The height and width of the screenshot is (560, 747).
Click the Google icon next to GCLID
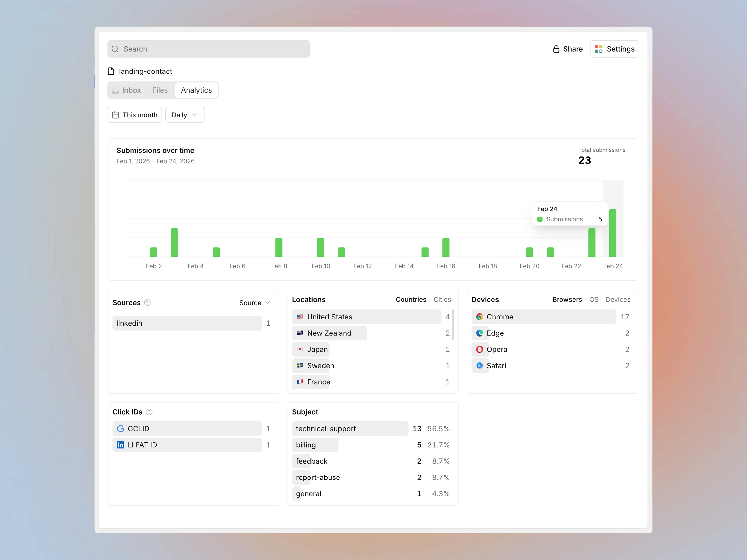(121, 428)
